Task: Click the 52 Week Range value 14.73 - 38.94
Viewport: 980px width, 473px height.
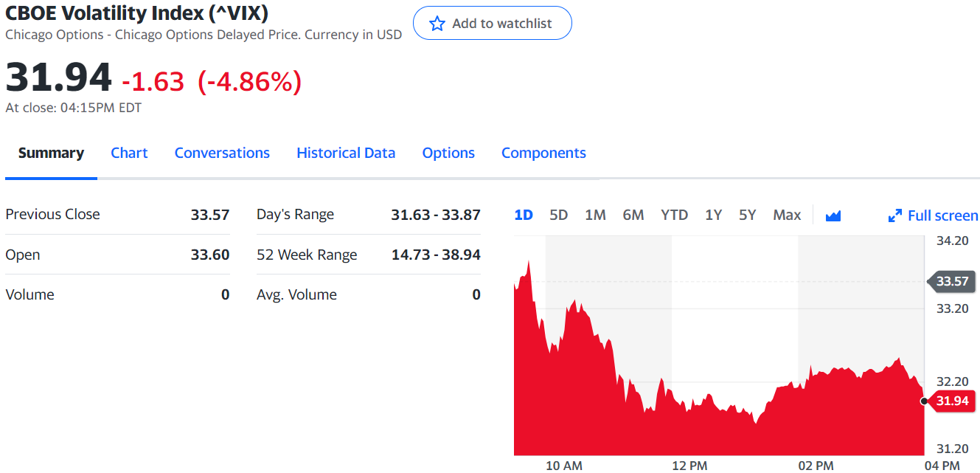Action: (x=436, y=255)
